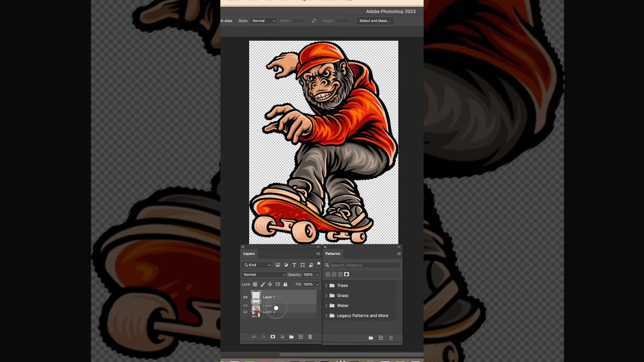Create new pattern group folder icon
Image resolution: width=644 pixels, height=362 pixels.
click(x=371, y=338)
